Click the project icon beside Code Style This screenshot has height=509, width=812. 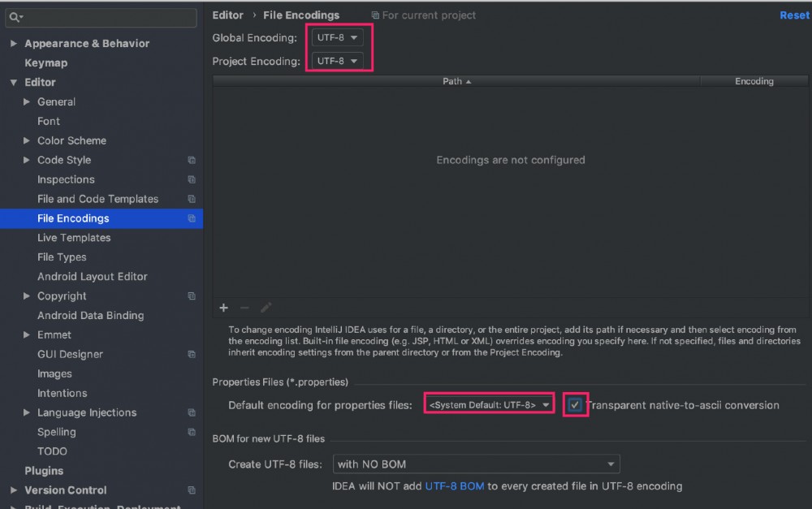click(x=192, y=160)
